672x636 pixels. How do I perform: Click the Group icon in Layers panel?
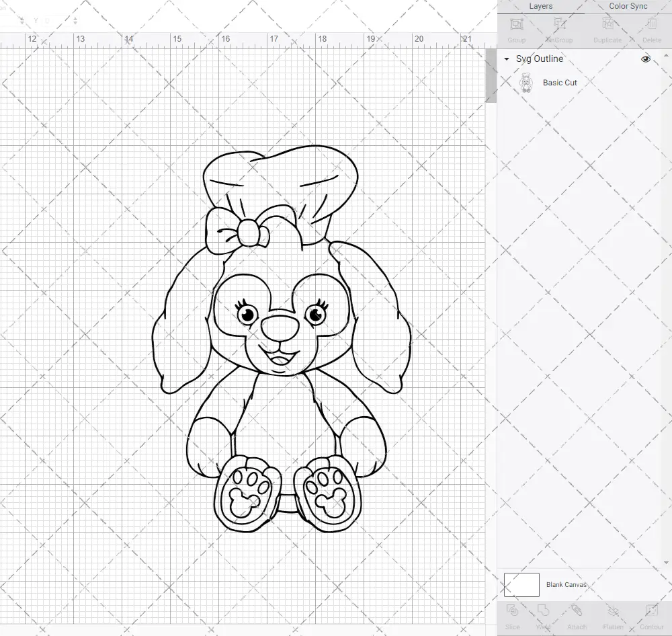point(516,24)
